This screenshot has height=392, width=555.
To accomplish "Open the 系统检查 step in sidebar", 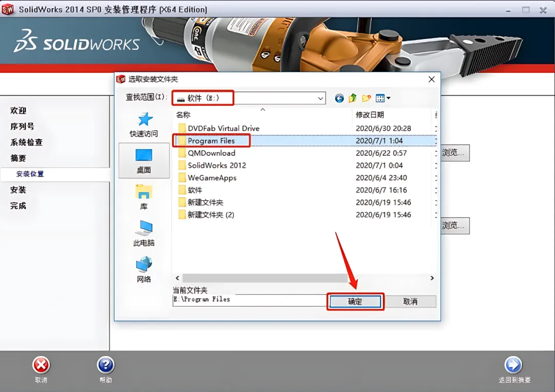I will point(27,142).
